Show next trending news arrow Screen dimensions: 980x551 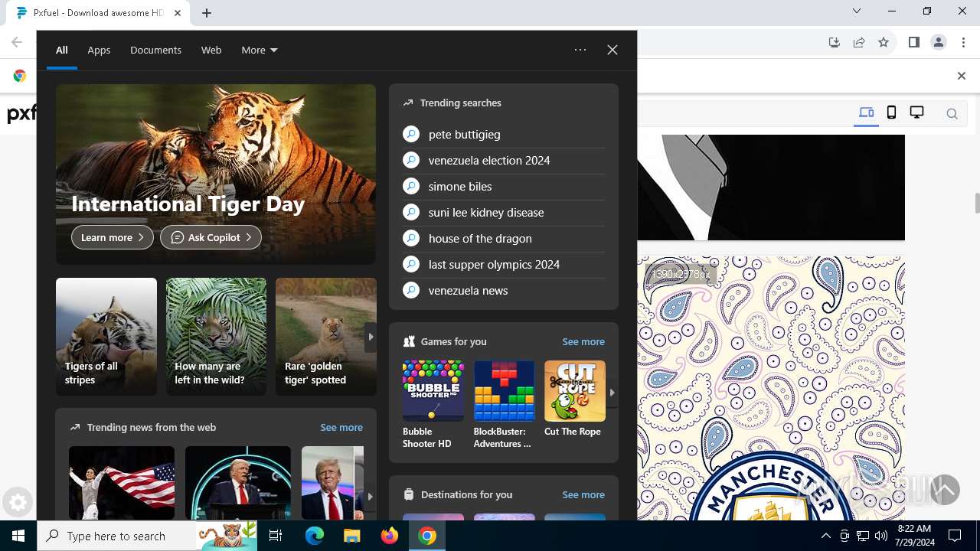coord(371,497)
